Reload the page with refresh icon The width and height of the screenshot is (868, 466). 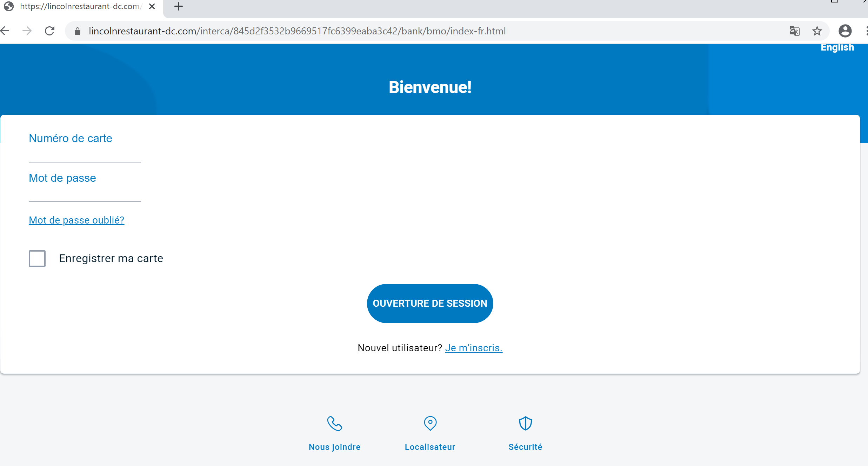[50, 31]
